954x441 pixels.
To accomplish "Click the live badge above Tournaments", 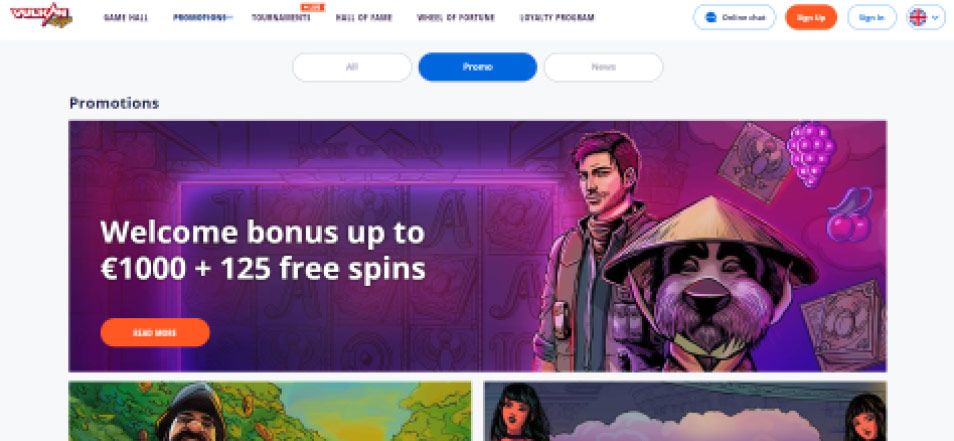I will (x=313, y=7).
